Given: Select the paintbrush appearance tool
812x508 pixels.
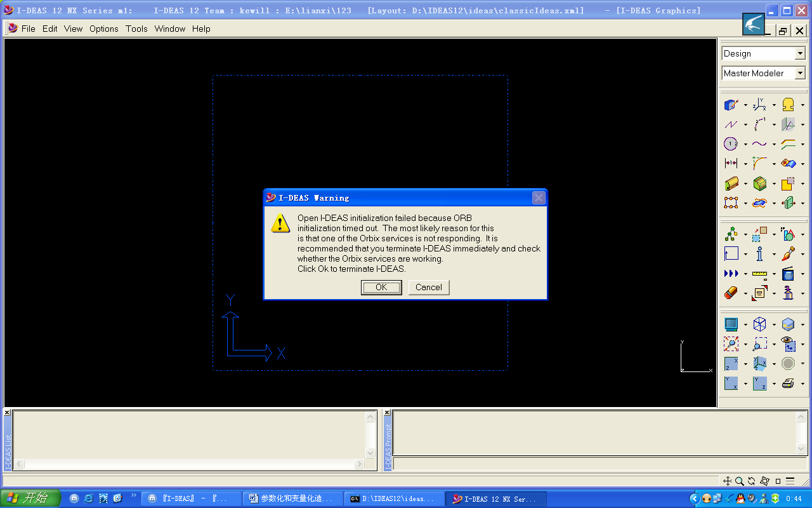Looking at the screenshot, I should click(x=788, y=254).
